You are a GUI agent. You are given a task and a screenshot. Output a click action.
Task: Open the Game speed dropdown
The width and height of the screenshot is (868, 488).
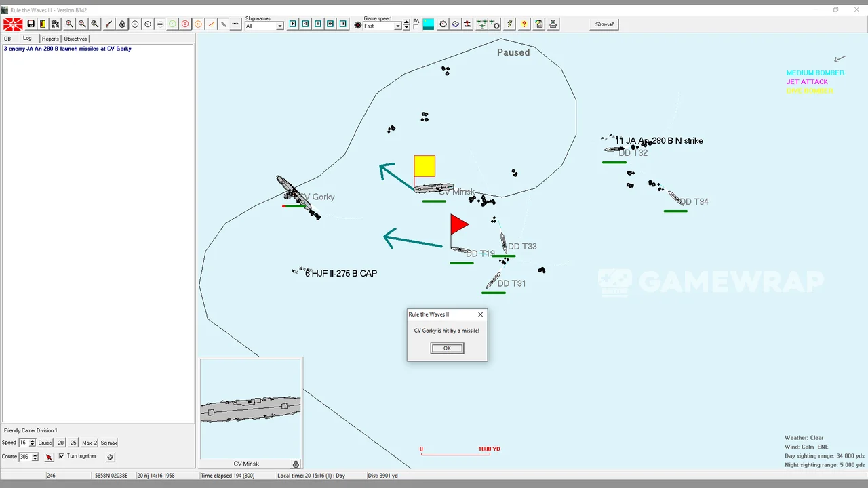397,26
